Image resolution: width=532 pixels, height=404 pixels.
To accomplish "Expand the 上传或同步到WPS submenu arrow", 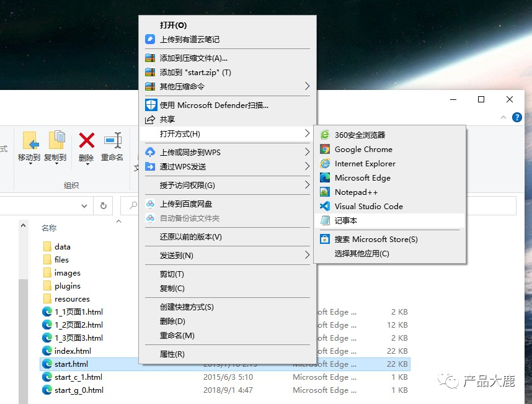I will pos(307,152).
